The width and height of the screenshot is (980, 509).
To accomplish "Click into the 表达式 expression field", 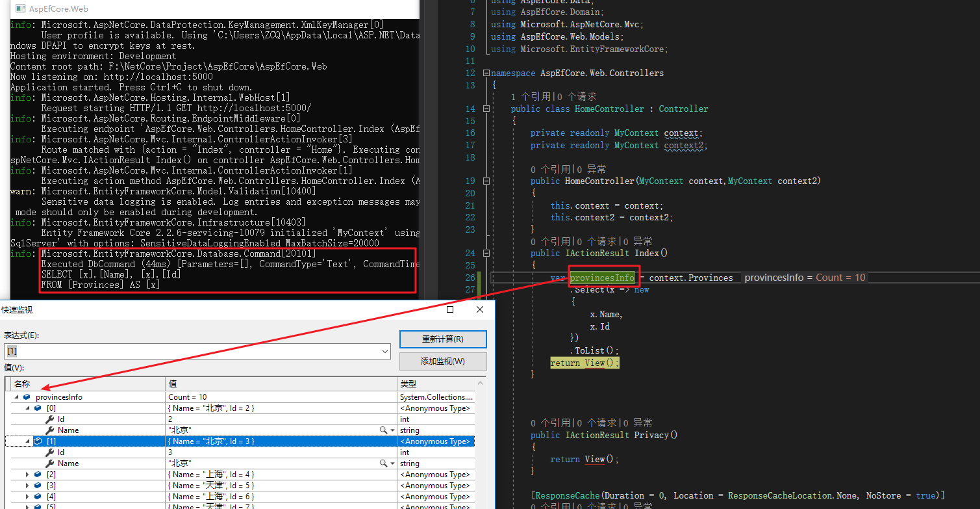I will [192, 351].
